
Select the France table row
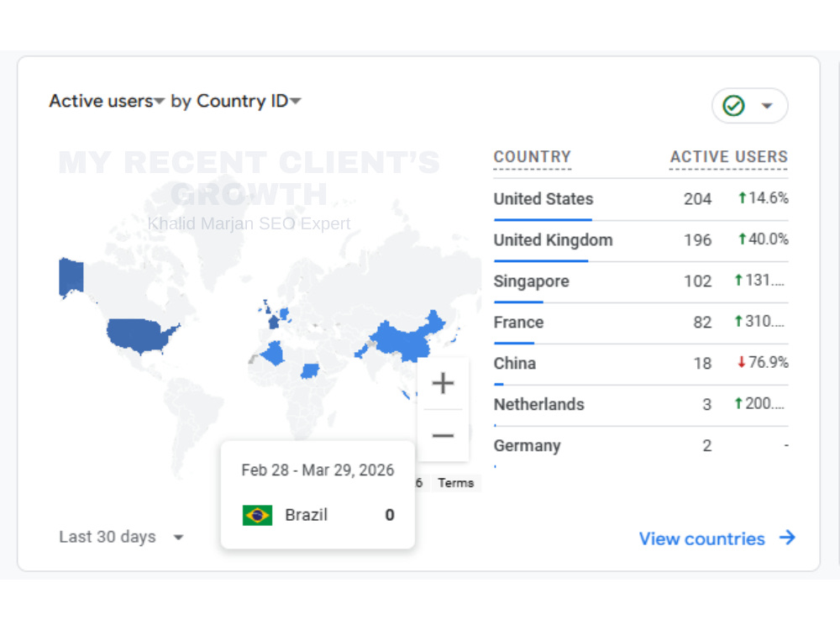(641, 323)
